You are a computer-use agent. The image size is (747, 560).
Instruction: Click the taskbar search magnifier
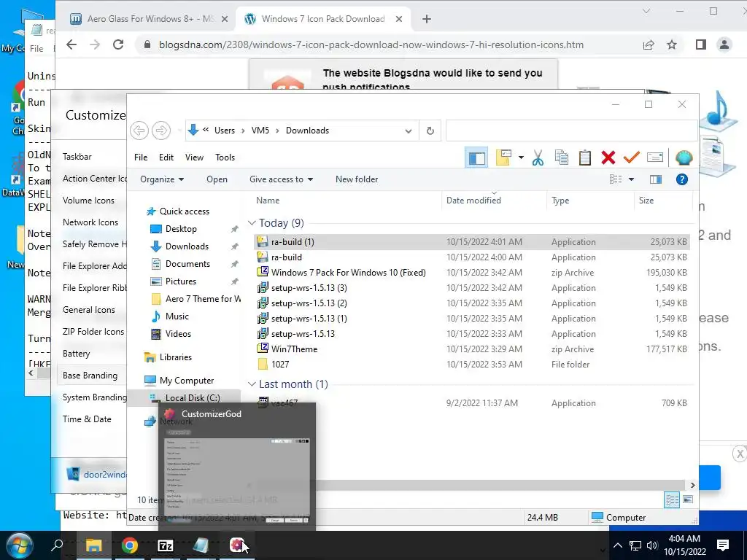57,545
